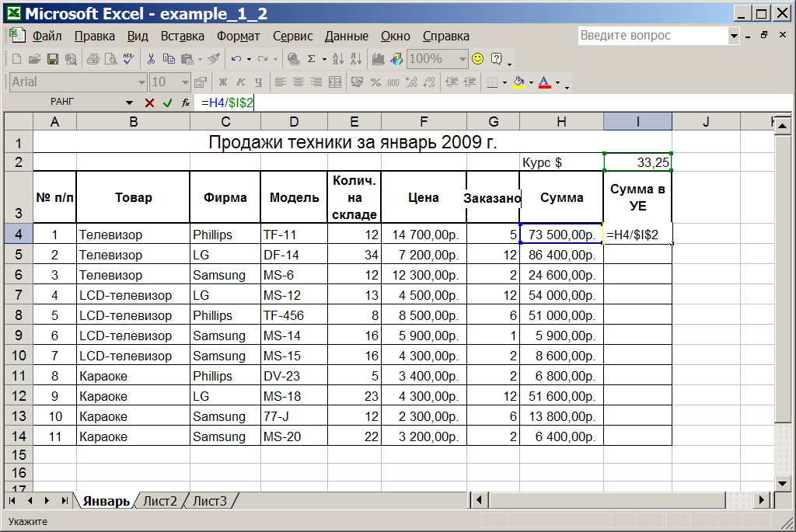Select row header 7
Image resolution: width=796 pixels, height=532 pixels.
19,294
